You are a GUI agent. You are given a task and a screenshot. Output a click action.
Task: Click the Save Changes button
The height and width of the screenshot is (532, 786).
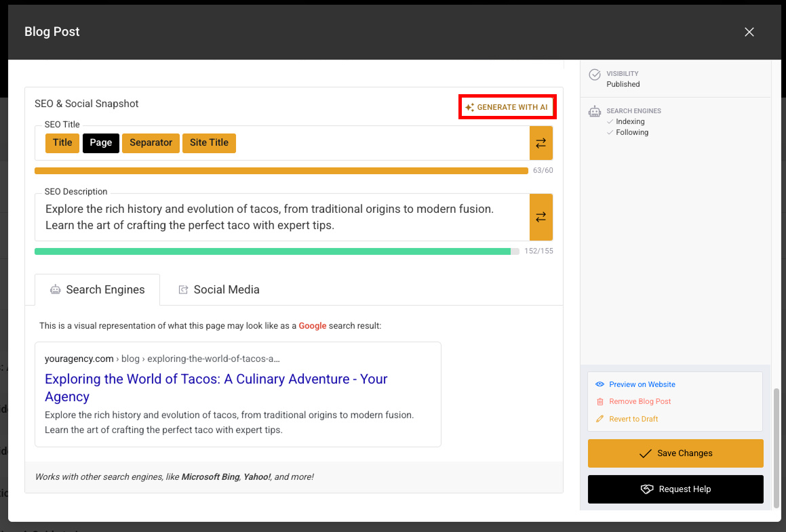coord(675,453)
